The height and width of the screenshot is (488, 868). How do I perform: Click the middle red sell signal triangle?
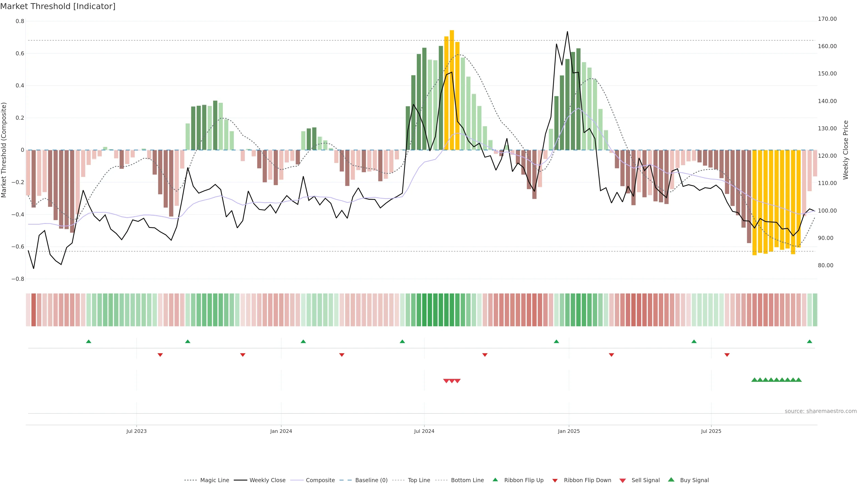pyautogui.click(x=452, y=381)
